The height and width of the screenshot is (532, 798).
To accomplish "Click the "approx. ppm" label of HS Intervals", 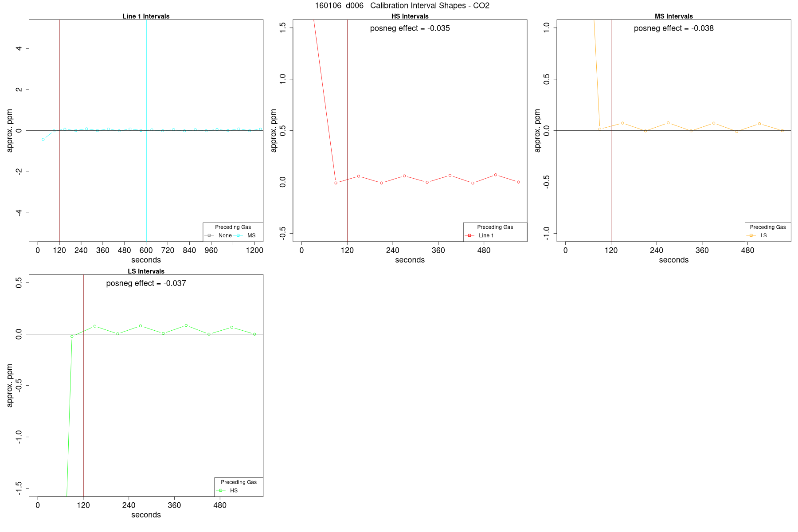I will point(274,131).
